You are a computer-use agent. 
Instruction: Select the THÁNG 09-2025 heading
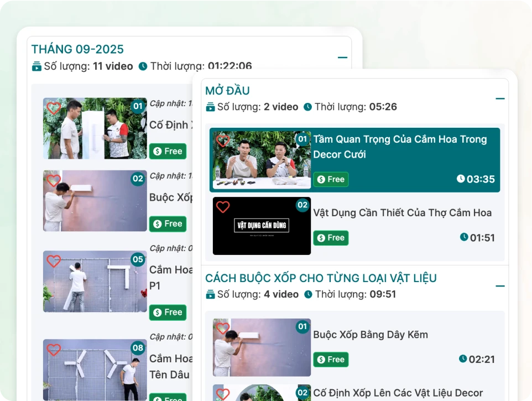(x=77, y=49)
